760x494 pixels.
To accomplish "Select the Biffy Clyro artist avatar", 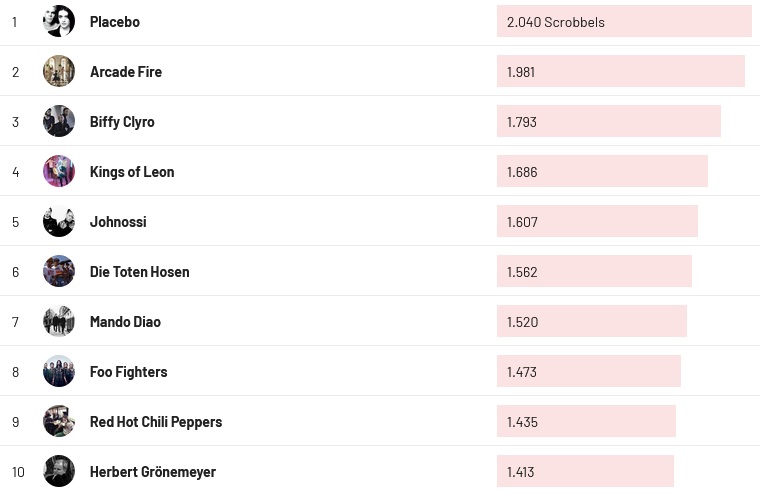I will click(x=59, y=121).
